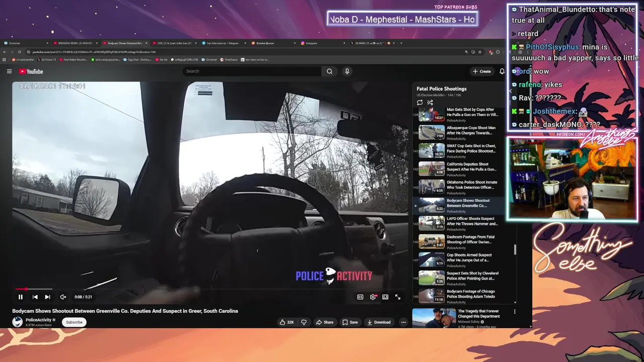Open the YouTube hamburger guide menu
Screen dimensions: 644x362
point(9,71)
